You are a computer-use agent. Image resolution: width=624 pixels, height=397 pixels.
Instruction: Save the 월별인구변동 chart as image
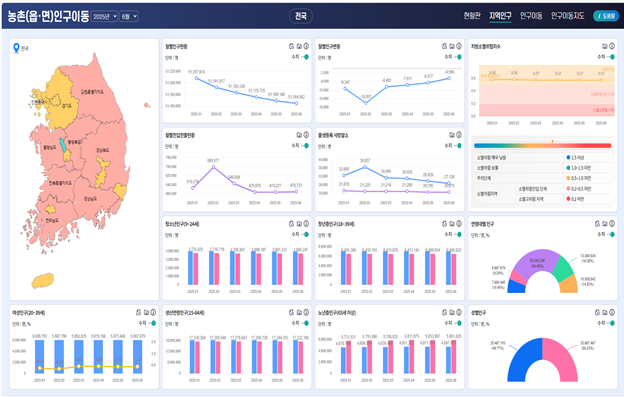tap(452, 46)
